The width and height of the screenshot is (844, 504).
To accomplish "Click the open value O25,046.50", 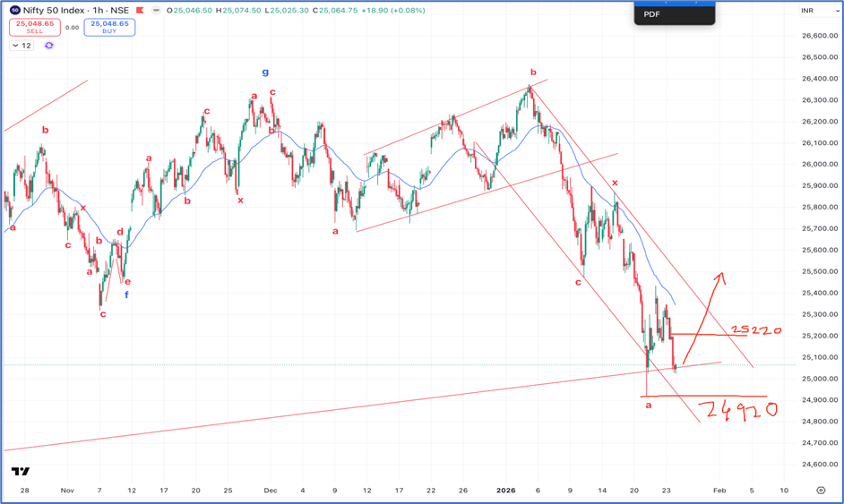I will click(x=189, y=10).
